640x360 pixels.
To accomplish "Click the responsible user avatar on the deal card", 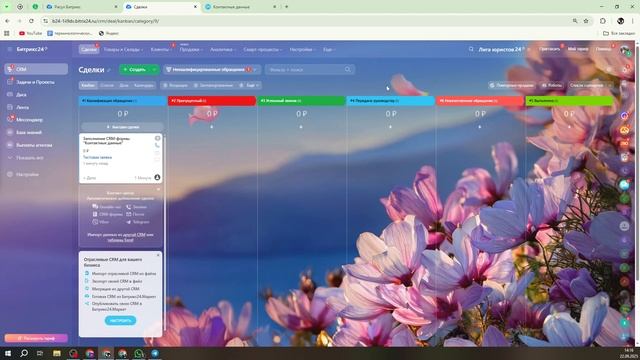I will (157, 177).
